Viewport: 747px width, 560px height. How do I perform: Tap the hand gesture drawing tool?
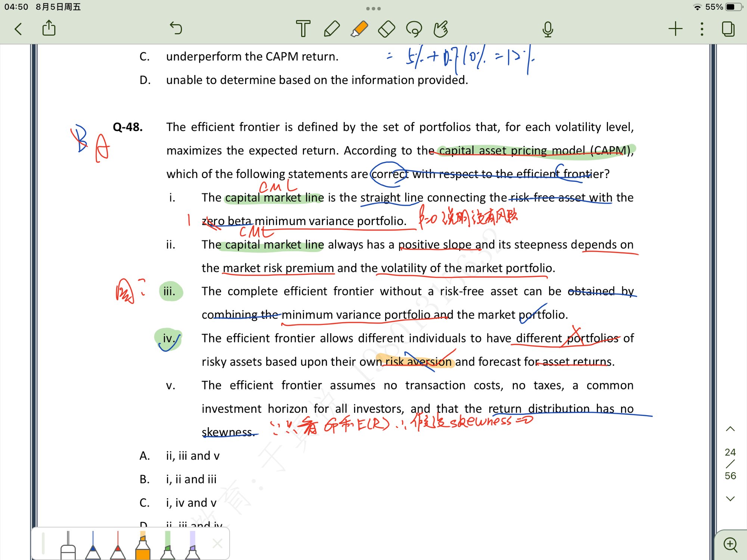441,29
